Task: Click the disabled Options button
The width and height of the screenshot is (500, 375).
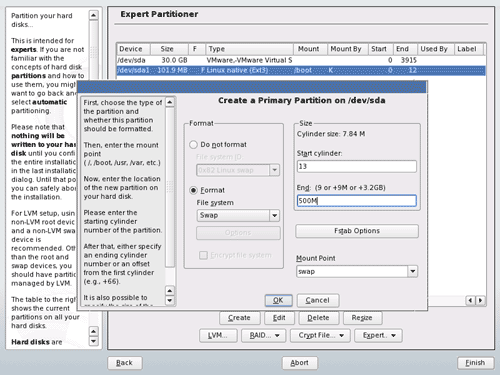Action: click(238, 233)
